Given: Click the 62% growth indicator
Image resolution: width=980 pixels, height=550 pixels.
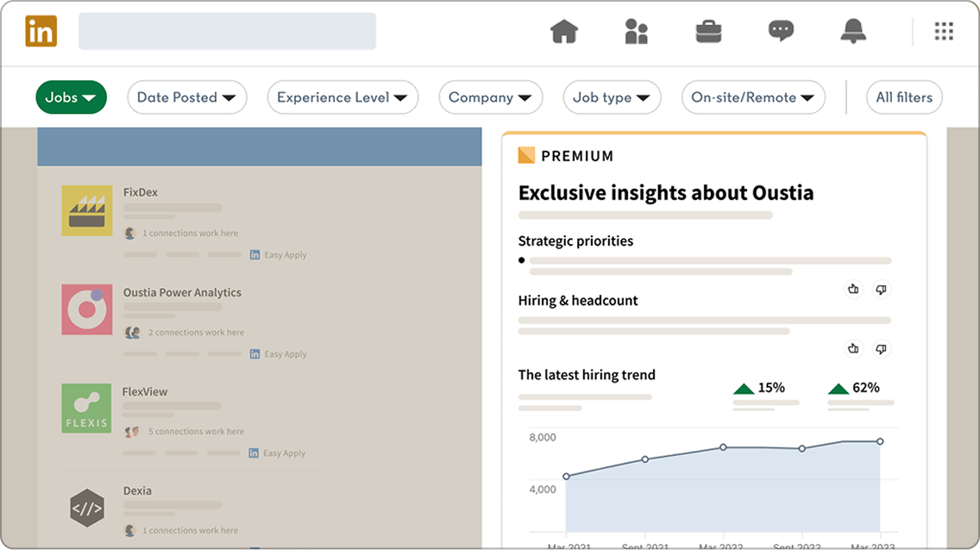Looking at the screenshot, I should point(854,388).
